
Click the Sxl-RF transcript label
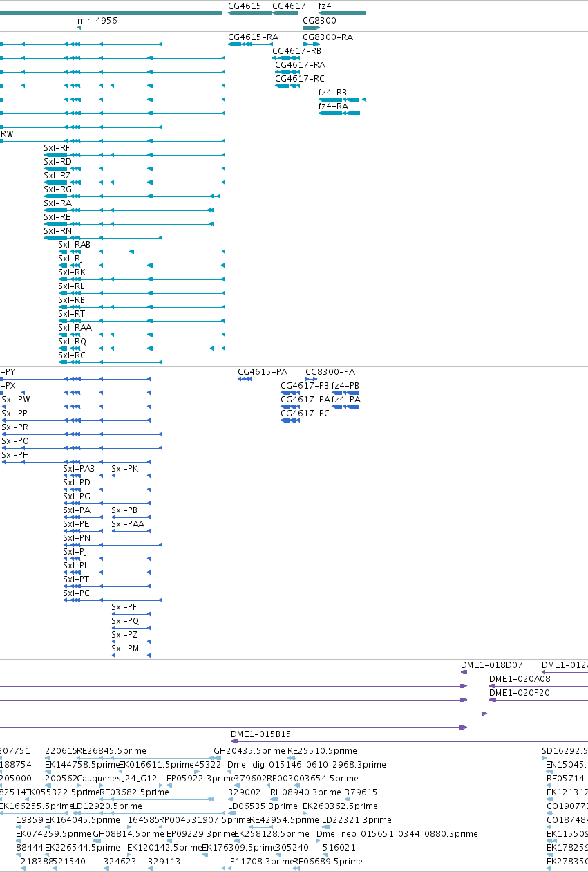[x=57, y=148]
